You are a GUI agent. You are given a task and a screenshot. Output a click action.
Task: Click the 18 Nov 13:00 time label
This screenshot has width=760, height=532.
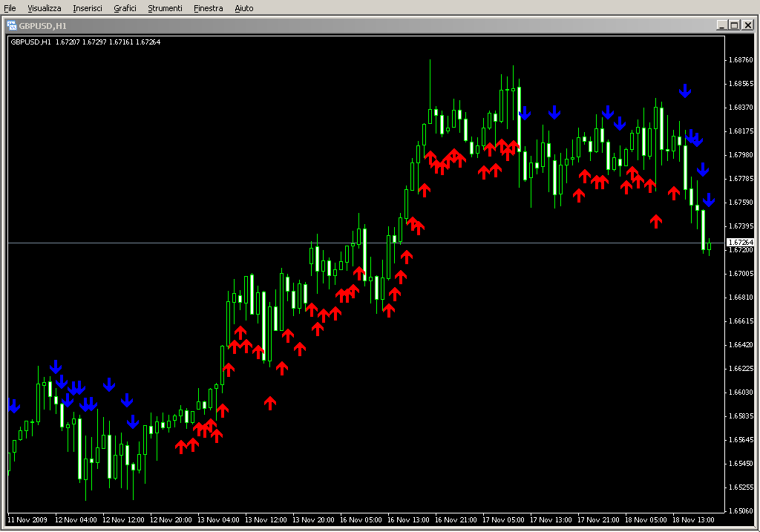694,520
